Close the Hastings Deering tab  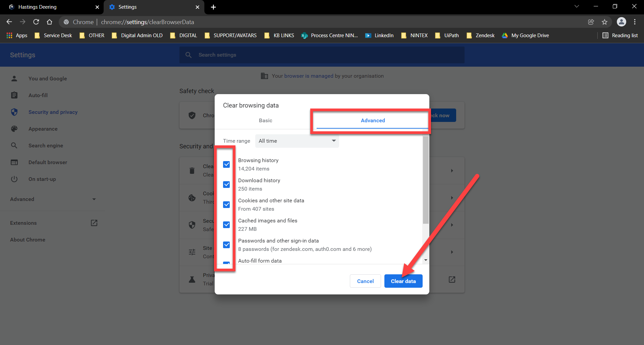tap(97, 7)
